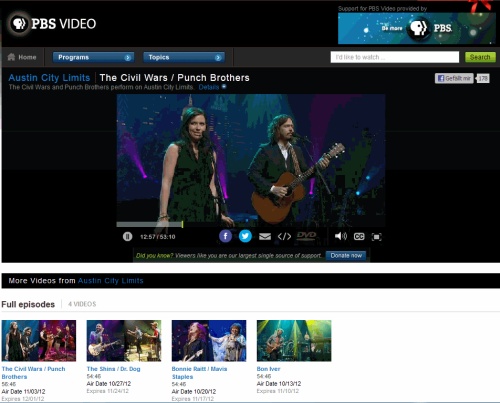Click the DVD purchase icon
The height and width of the screenshot is (403, 500).
point(306,236)
